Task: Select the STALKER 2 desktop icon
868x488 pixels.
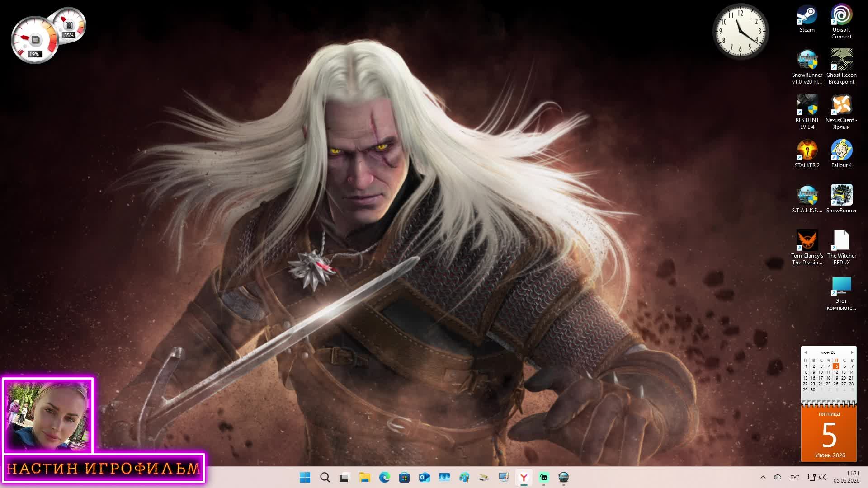Action: 807,154
